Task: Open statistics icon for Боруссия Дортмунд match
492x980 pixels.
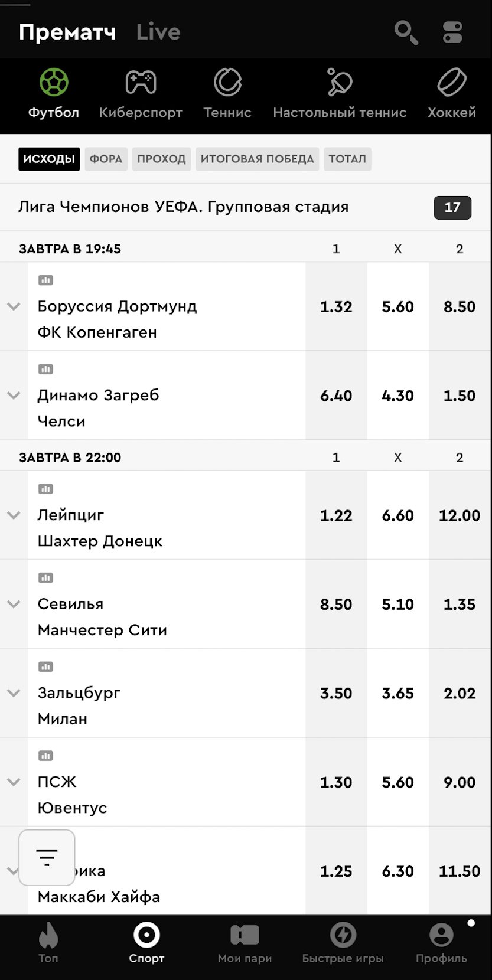Action: coord(45,280)
